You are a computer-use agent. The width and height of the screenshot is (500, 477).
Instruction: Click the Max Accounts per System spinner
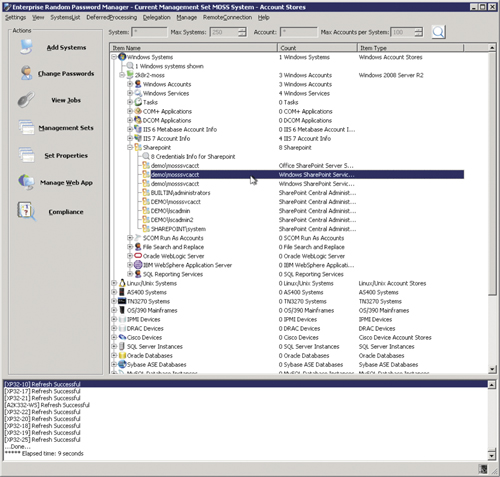point(419,32)
